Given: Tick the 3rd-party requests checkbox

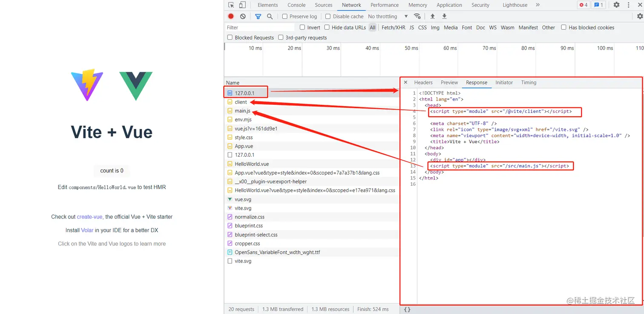Looking at the screenshot, I should (281, 37).
